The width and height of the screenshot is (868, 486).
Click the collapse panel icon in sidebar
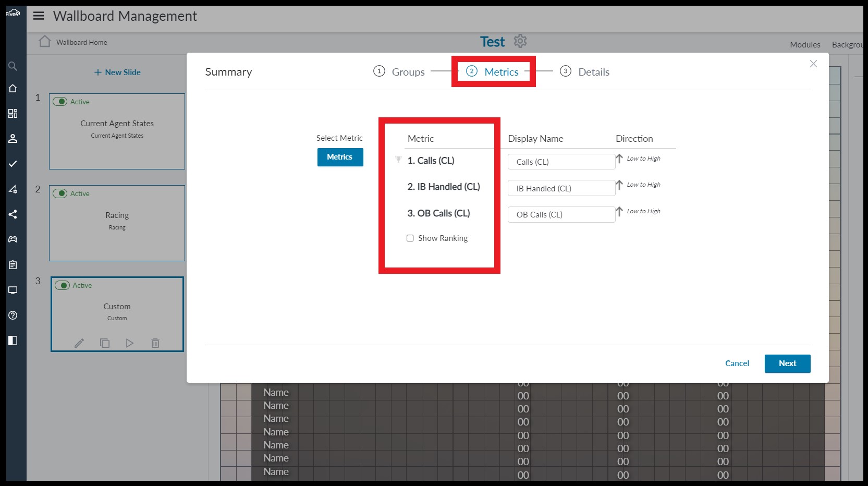[x=13, y=341]
